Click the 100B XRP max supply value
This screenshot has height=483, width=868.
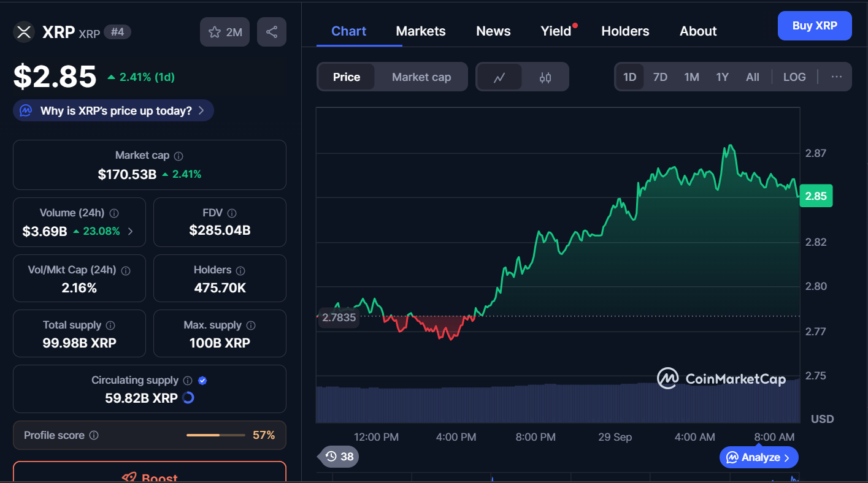tap(220, 343)
